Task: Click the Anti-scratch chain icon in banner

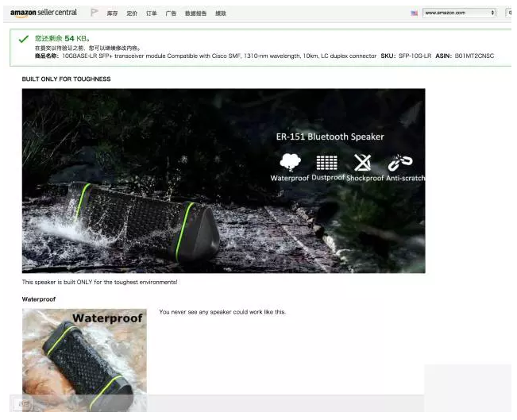Action: tap(400, 162)
